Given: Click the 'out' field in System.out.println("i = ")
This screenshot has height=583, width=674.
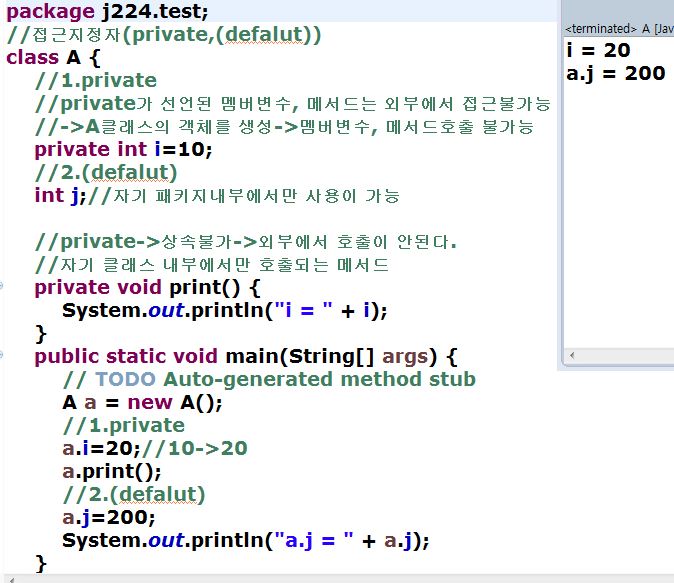Looking at the screenshot, I should [166, 310].
